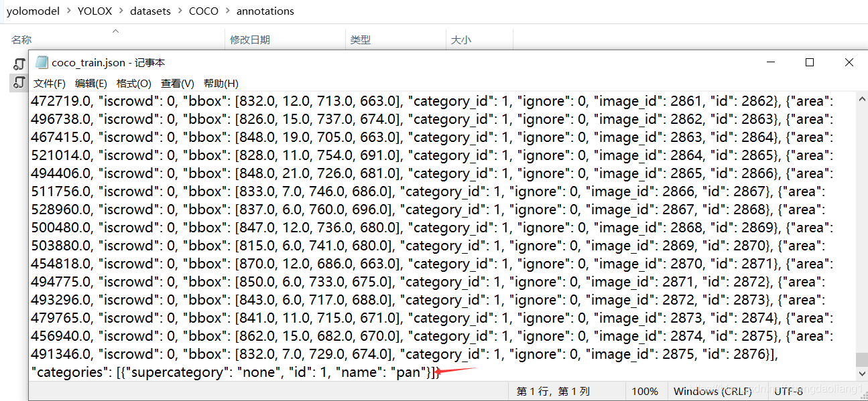This screenshot has height=401, width=868.
Task: Close the coco_train.json Notepad window
Action: [x=849, y=62]
